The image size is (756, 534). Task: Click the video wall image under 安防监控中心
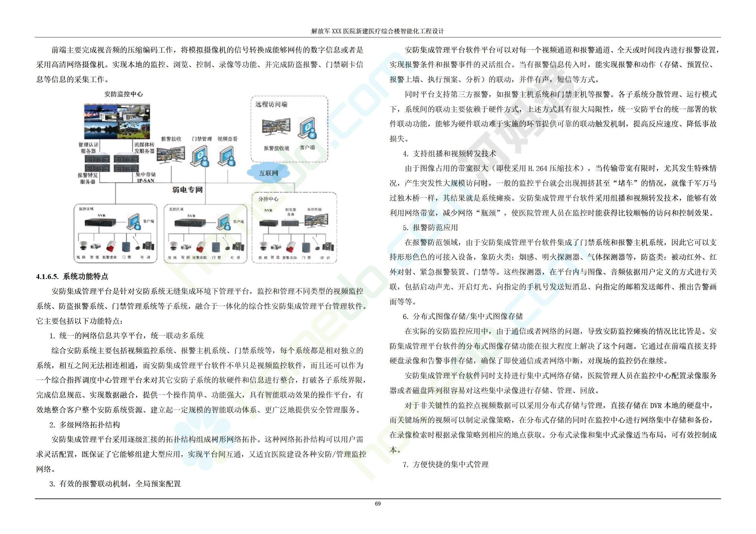tap(117, 122)
